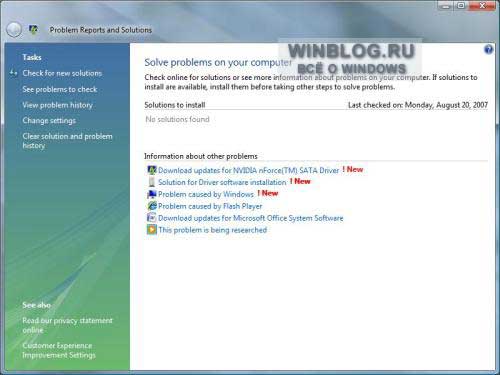Click the Microsoft Office updates icon
The height and width of the screenshot is (375, 500).
tap(152, 218)
